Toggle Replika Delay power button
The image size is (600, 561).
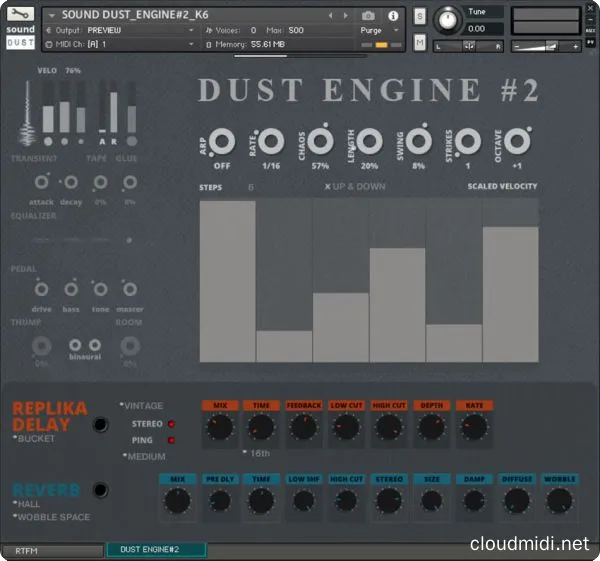[x=100, y=425]
